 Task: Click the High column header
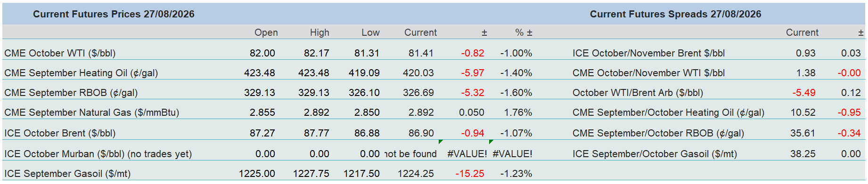coord(319,32)
